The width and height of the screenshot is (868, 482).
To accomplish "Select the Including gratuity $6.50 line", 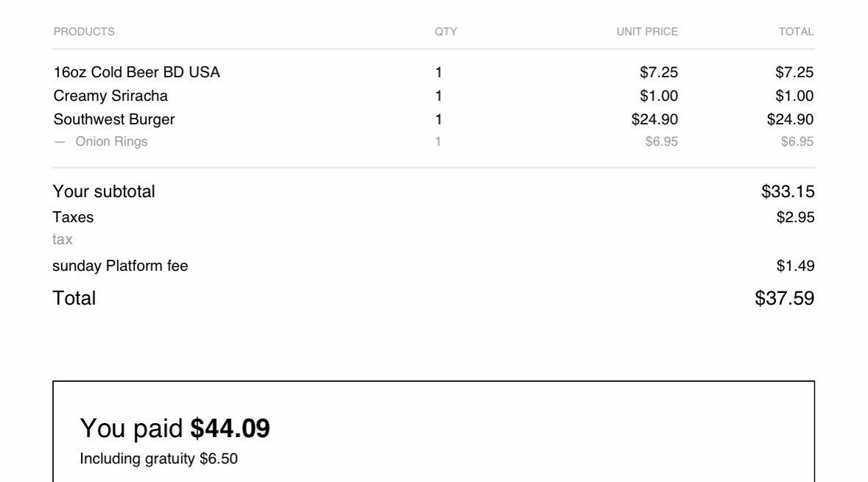I will (x=158, y=460).
